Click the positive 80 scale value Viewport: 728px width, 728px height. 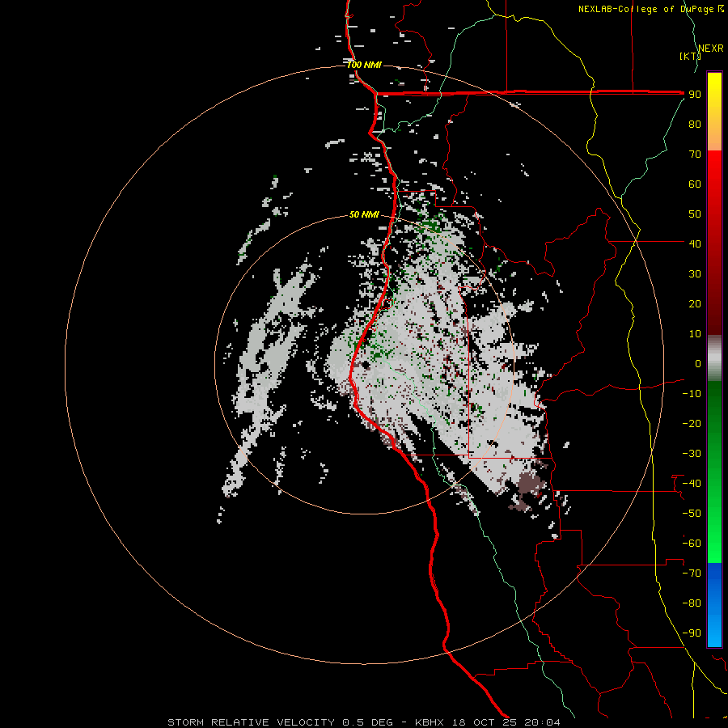pyautogui.click(x=695, y=125)
